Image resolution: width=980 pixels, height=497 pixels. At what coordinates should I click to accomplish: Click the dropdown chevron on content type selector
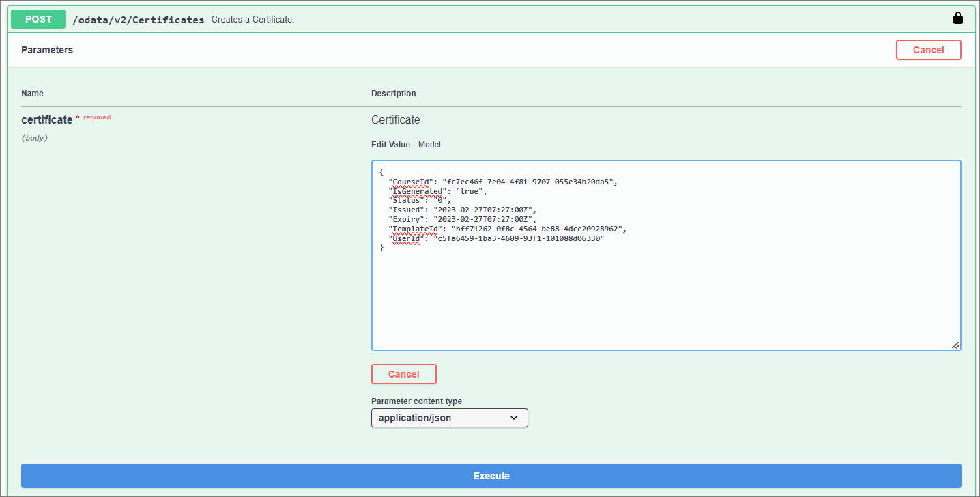coord(514,417)
